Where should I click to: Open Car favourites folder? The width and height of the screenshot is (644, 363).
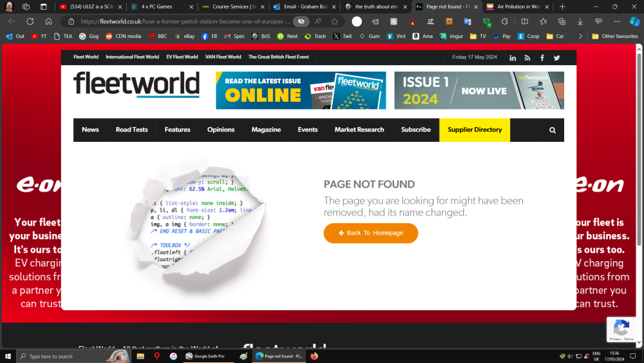click(555, 36)
